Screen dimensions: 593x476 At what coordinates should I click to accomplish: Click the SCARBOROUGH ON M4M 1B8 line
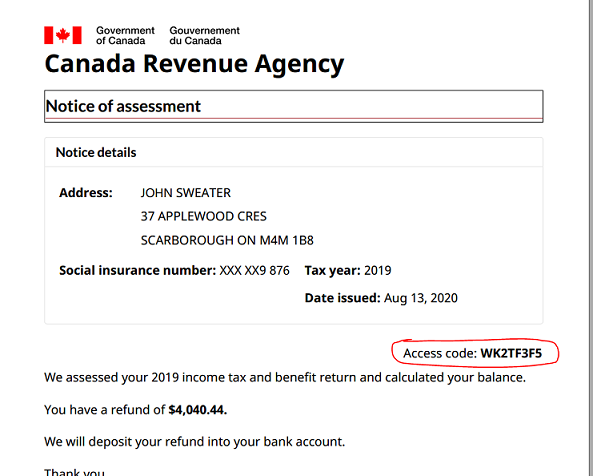tap(227, 240)
